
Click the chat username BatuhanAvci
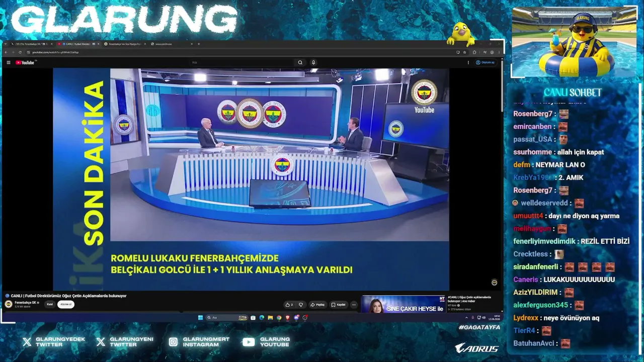pyautogui.click(x=534, y=343)
